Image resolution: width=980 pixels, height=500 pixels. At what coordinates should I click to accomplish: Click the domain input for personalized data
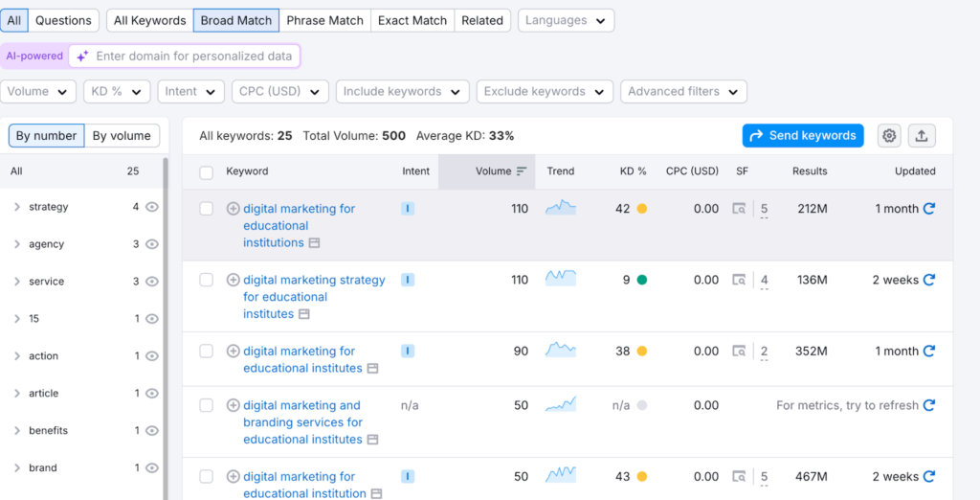[x=194, y=57]
